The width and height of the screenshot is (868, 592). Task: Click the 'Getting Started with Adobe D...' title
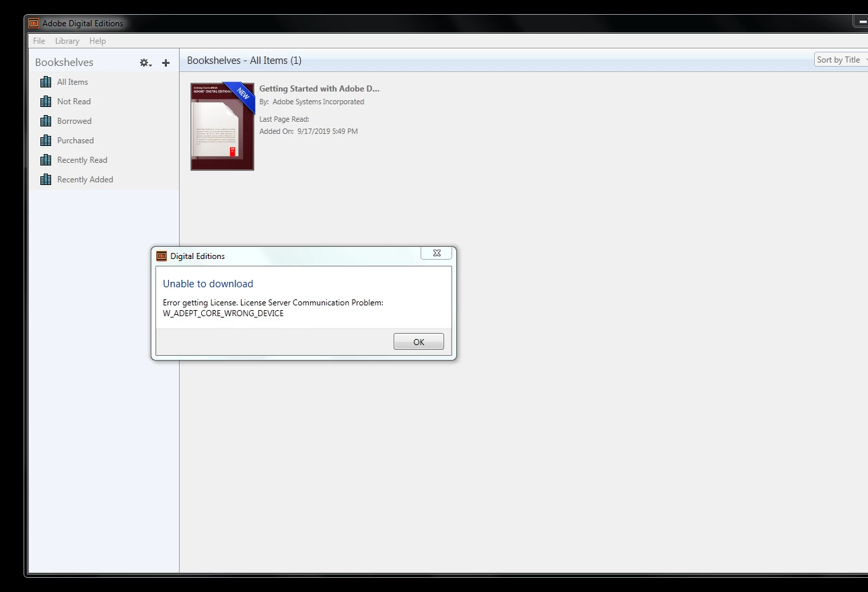click(x=320, y=89)
